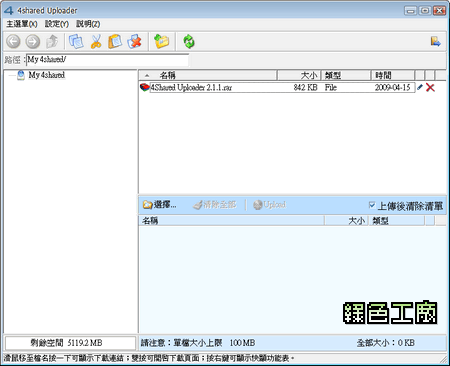The width and height of the screenshot is (450, 366).
Task: Sort file list by 名稱 column header
Action: point(208,75)
